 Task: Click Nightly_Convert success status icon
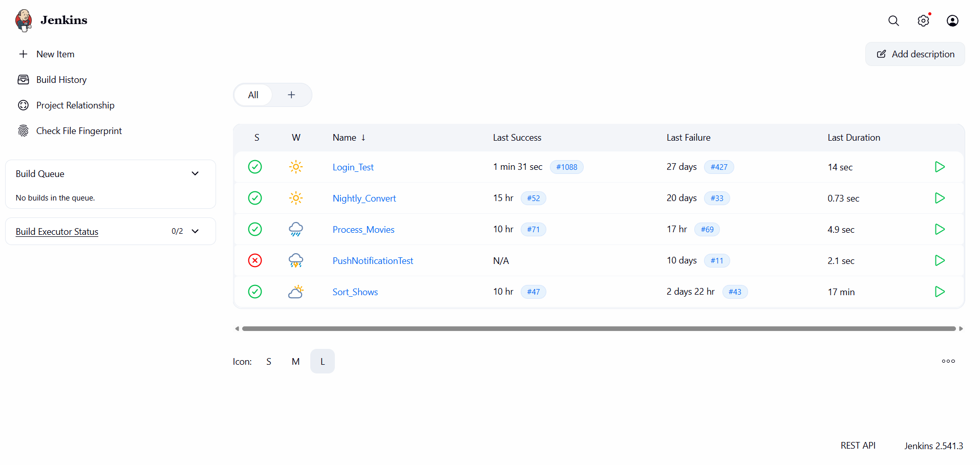[255, 198]
